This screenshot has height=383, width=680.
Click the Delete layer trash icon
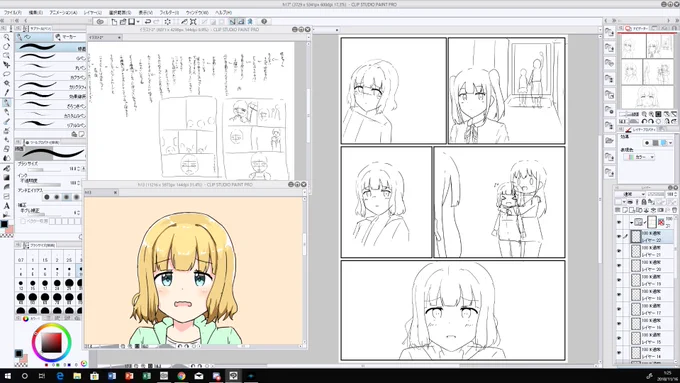(x=674, y=210)
